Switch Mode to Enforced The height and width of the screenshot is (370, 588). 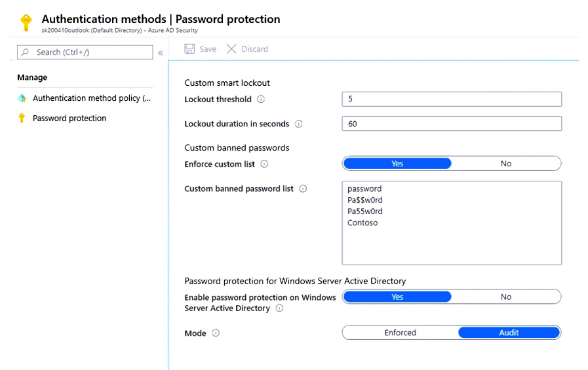coord(400,333)
